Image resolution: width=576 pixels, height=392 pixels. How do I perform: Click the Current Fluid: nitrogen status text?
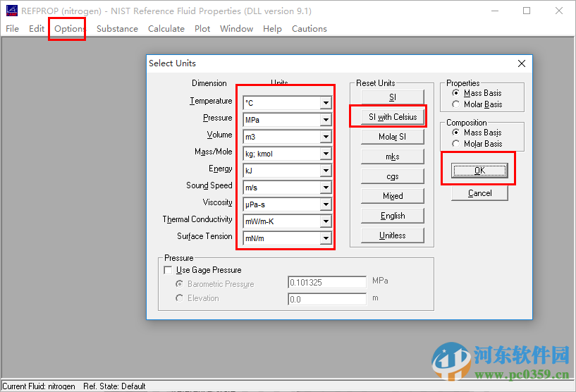tap(39, 386)
